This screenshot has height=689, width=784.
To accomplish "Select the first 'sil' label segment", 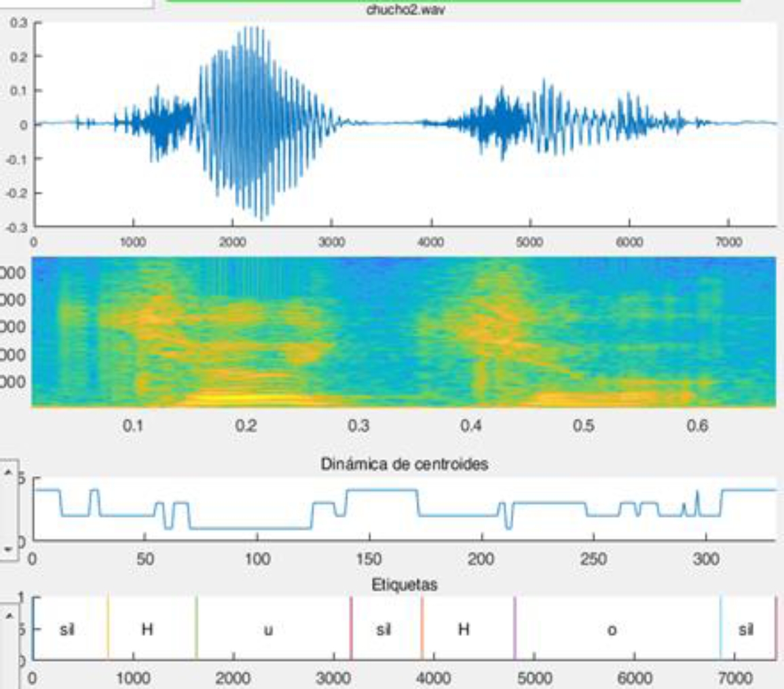I will click(x=68, y=629).
